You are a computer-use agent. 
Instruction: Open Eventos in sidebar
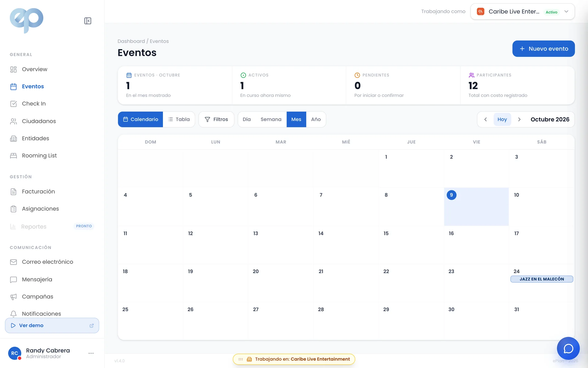[33, 86]
